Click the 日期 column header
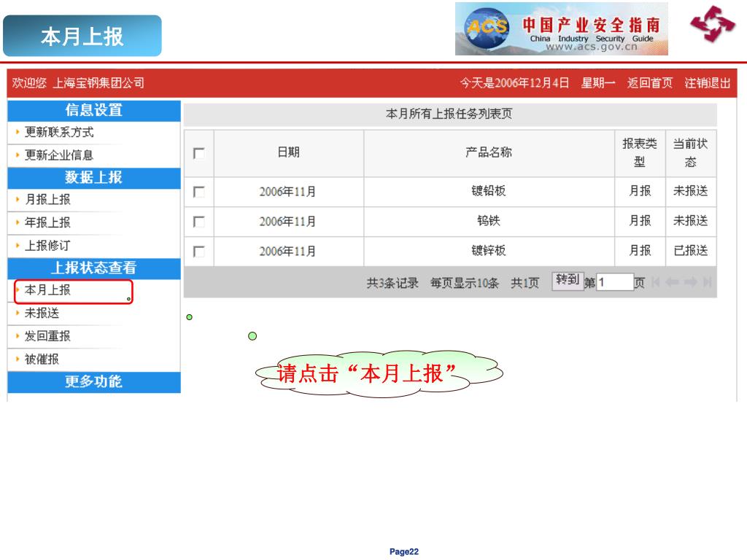This screenshot has width=747, height=560. [x=289, y=152]
